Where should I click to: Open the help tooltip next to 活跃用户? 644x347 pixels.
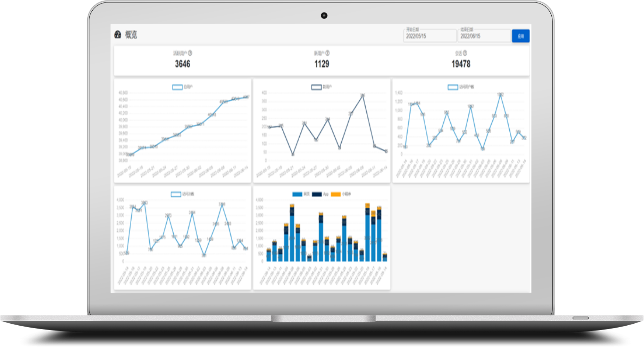190,53
